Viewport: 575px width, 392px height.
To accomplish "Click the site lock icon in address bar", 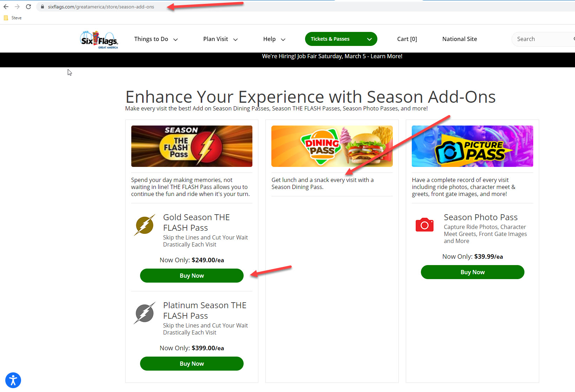I will tap(42, 7).
